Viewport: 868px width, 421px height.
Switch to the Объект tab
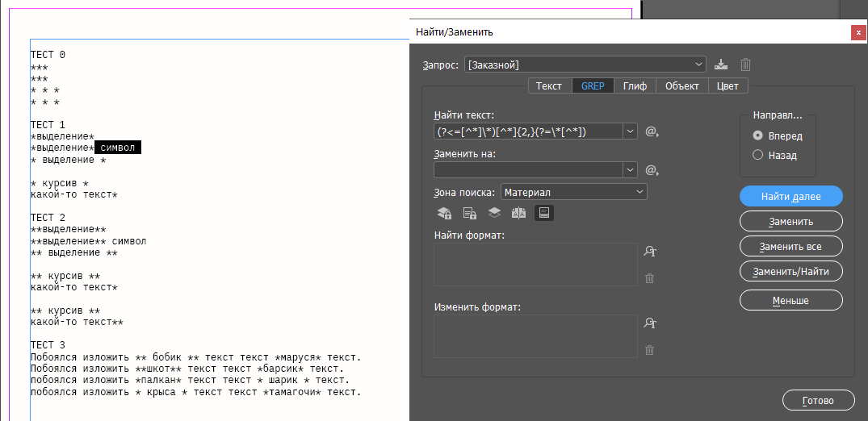point(681,86)
